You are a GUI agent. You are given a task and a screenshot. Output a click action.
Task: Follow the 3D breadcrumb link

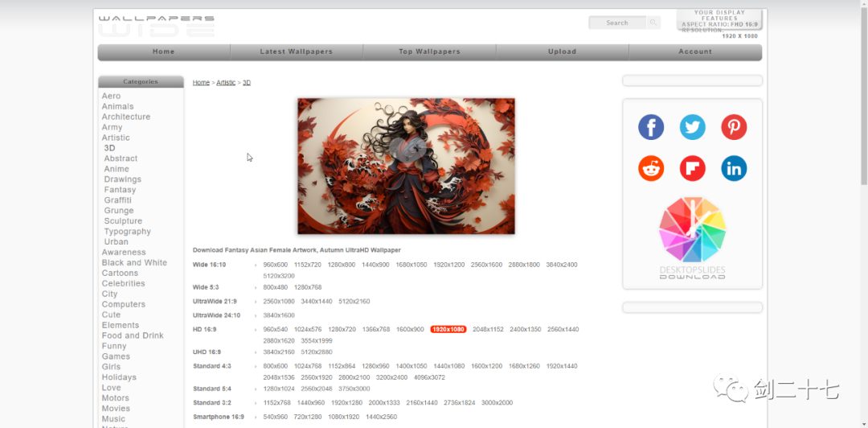click(x=247, y=83)
